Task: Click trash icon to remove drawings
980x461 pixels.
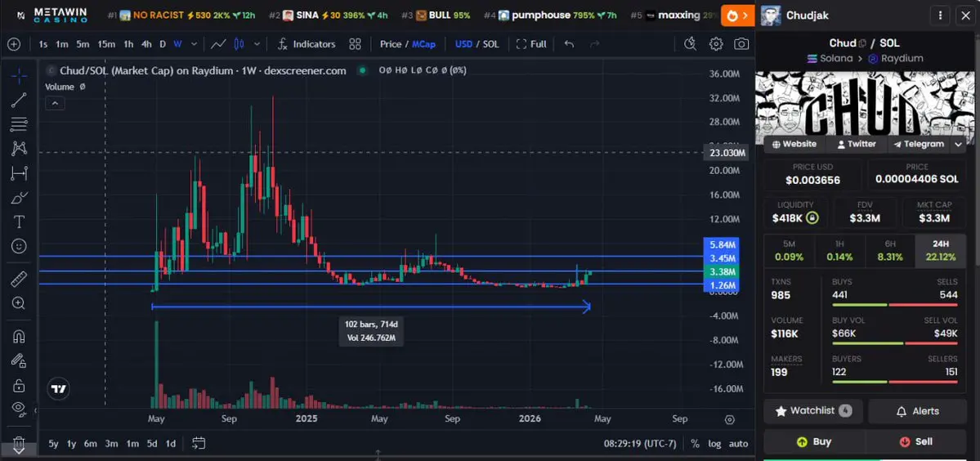Action: [19, 443]
